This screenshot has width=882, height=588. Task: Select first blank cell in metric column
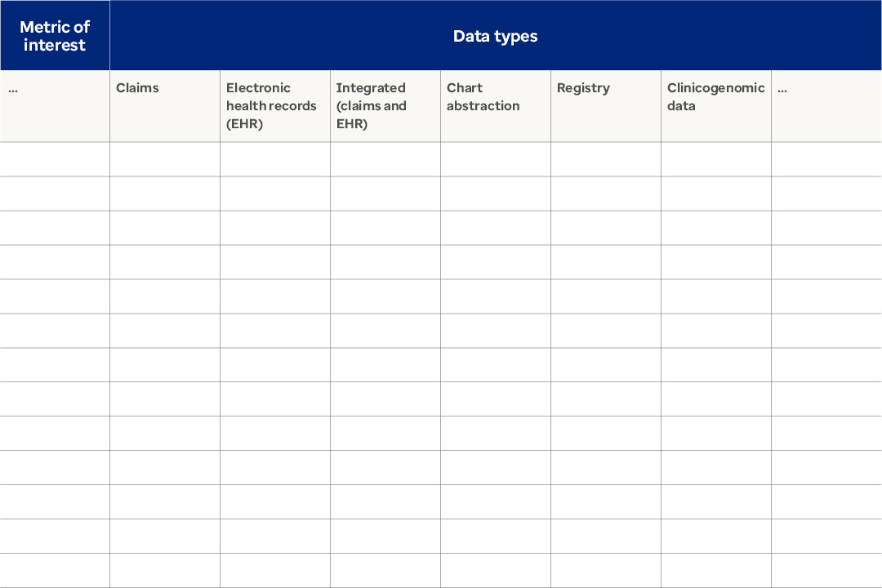click(55, 159)
